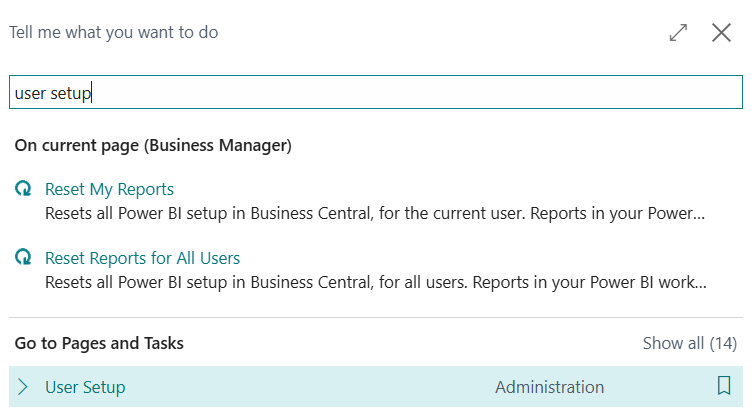Run Reset Reports for All Users
The image size is (754, 420).
142,258
